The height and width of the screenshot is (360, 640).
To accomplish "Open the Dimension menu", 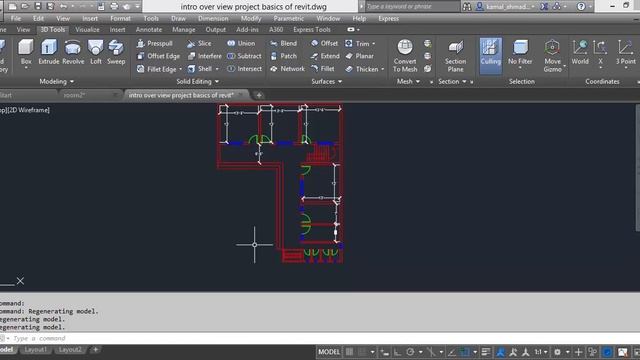I will (213, 18).
